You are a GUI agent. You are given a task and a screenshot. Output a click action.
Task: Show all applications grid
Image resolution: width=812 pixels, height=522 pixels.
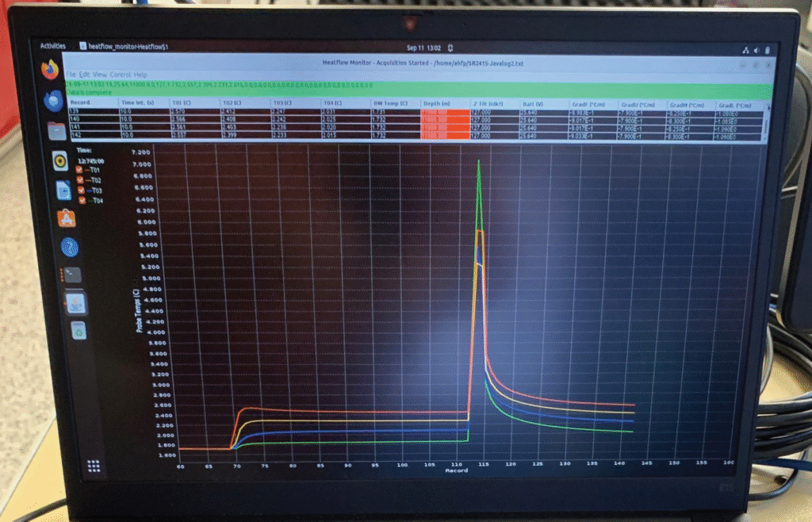click(94, 466)
